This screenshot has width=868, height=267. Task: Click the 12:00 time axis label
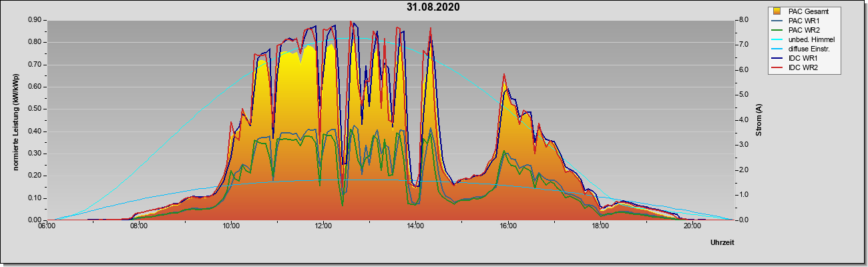tap(323, 226)
